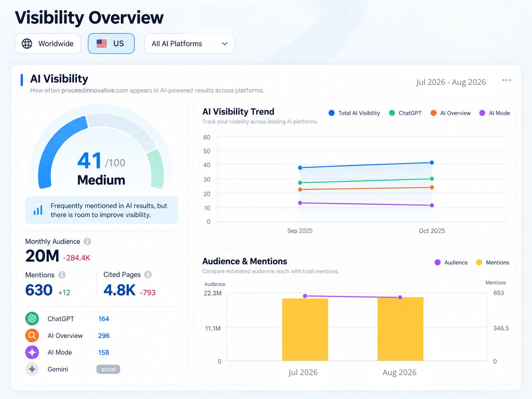Screen dimensions: 532x399
Task: Click Total AI Visibility point at Sep 2025
Action: tap(300, 168)
